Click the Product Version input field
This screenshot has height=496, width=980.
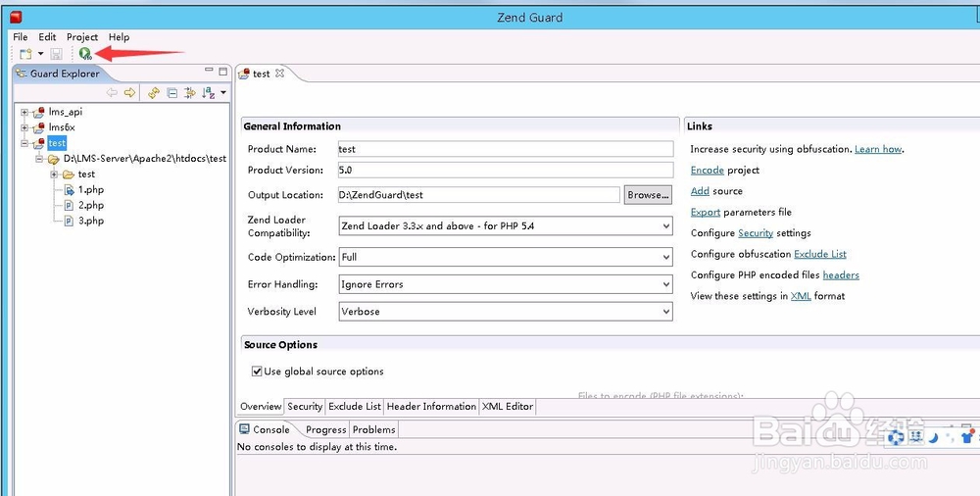506,171
